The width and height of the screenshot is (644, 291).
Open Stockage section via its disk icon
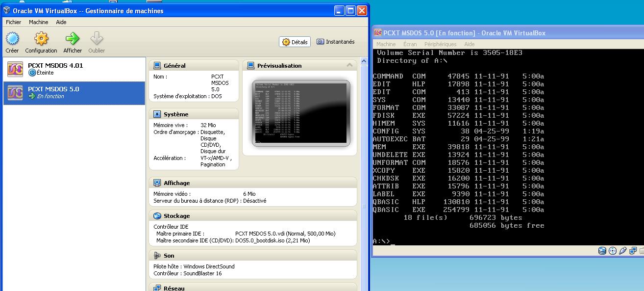157,215
